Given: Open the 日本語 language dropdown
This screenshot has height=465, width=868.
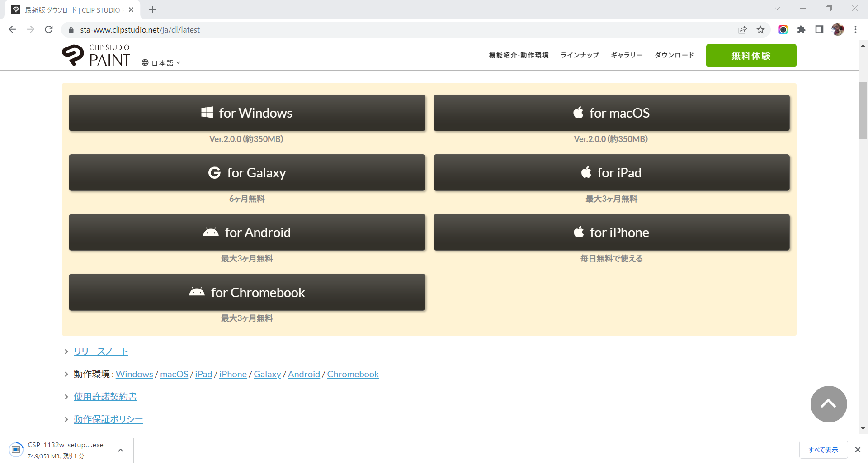Looking at the screenshot, I should [x=161, y=63].
